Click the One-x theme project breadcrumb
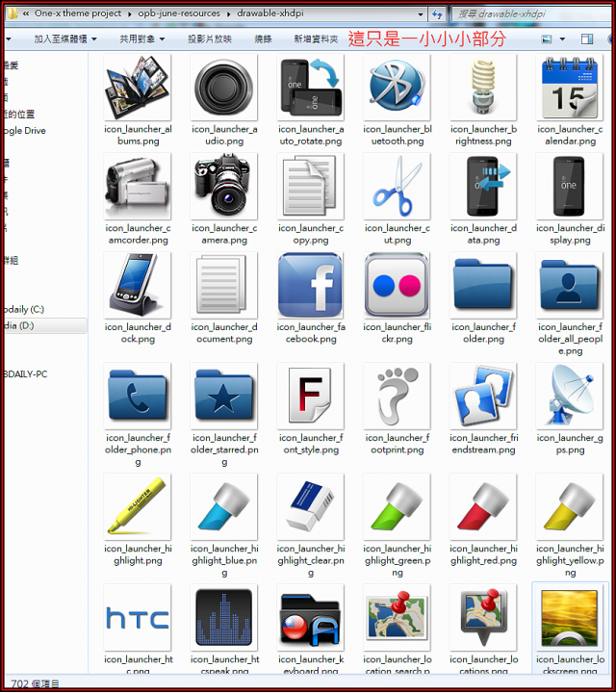This screenshot has height=693, width=616. click(x=78, y=13)
